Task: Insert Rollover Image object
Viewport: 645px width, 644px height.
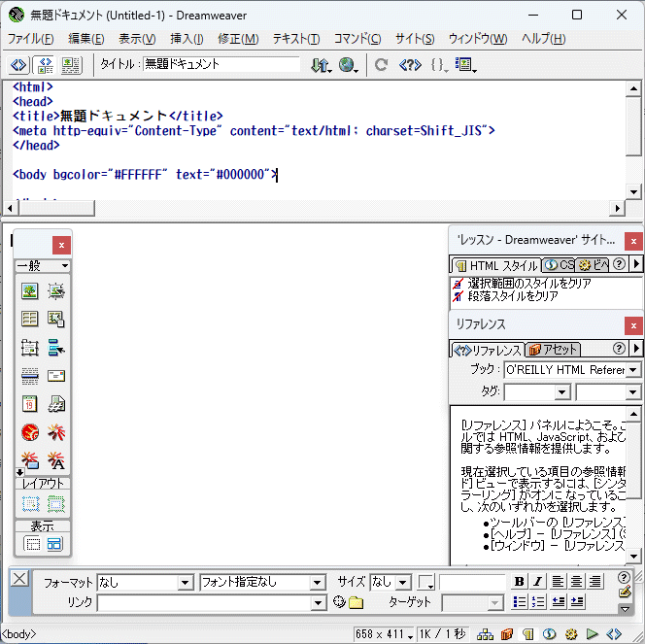Action: pos(56,290)
